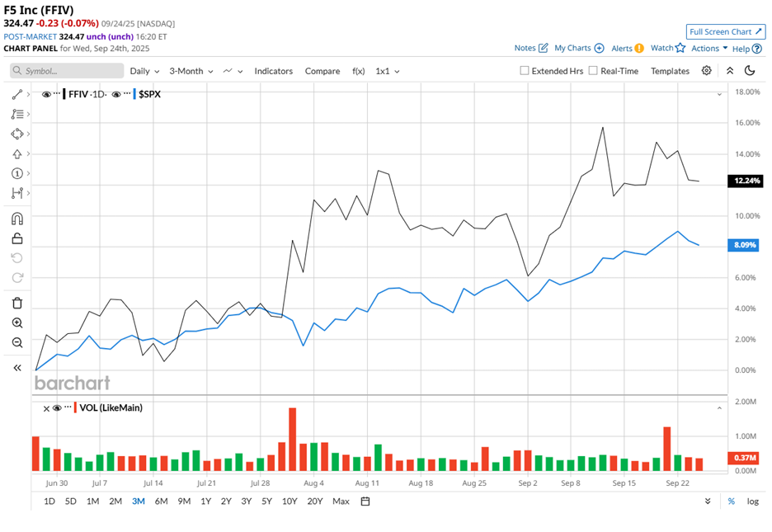Click the Notes link

tap(525, 48)
